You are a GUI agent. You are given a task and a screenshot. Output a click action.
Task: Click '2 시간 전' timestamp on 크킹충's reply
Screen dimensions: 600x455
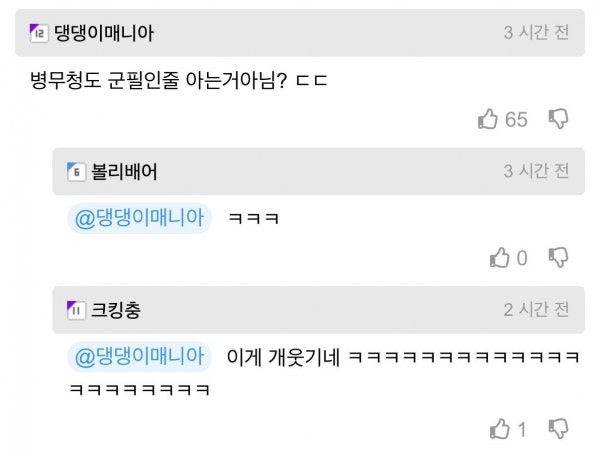coord(536,310)
